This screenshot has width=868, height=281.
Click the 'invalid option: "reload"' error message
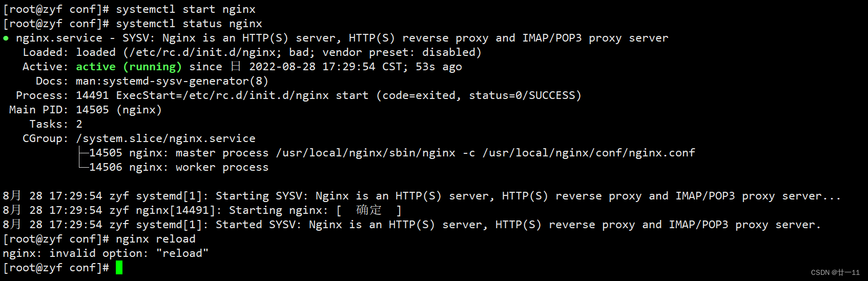[129, 253]
